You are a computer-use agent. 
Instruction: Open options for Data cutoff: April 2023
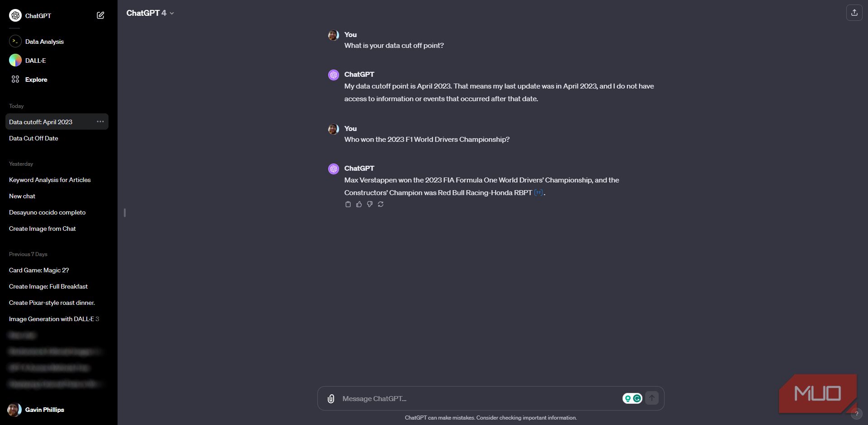coord(100,121)
